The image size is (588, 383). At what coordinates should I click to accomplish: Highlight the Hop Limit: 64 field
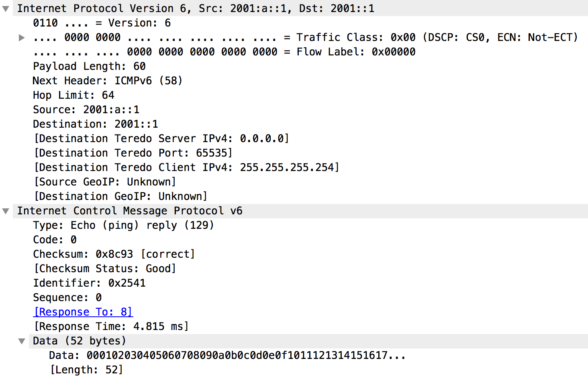73,96
